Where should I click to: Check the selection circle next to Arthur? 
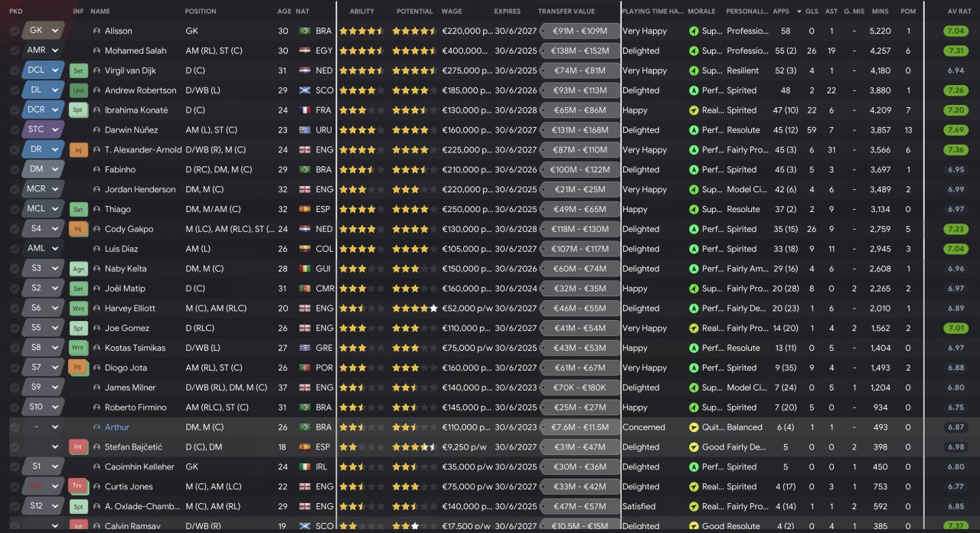tap(15, 427)
